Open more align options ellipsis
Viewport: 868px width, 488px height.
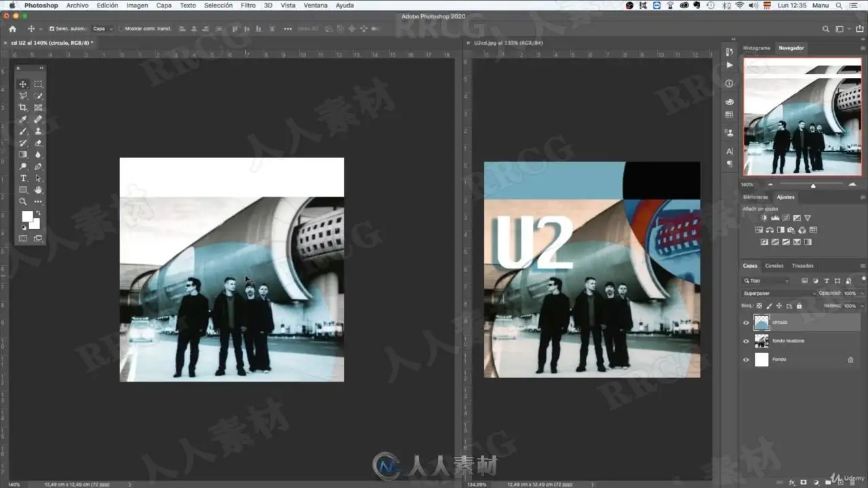pyautogui.click(x=288, y=29)
